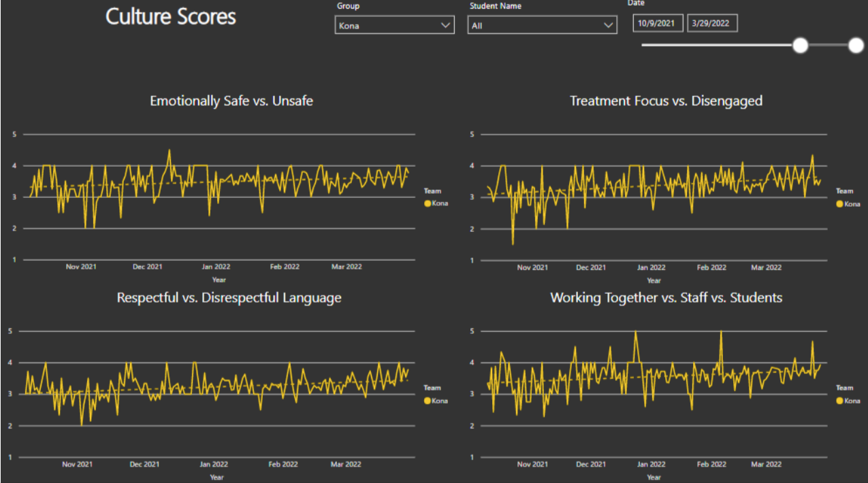Image resolution: width=868 pixels, height=483 pixels.
Task: Click Dec 2021 axis label in Emotionally Safe chart
Action: [147, 267]
